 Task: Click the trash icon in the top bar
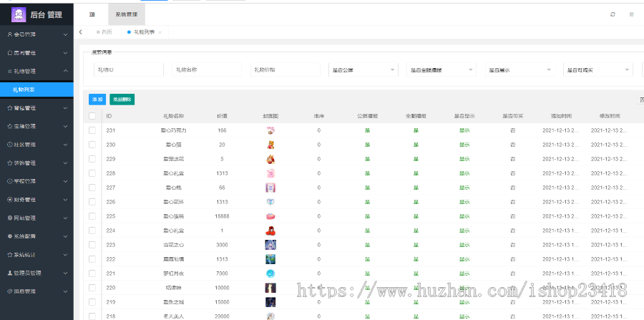click(x=632, y=14)
